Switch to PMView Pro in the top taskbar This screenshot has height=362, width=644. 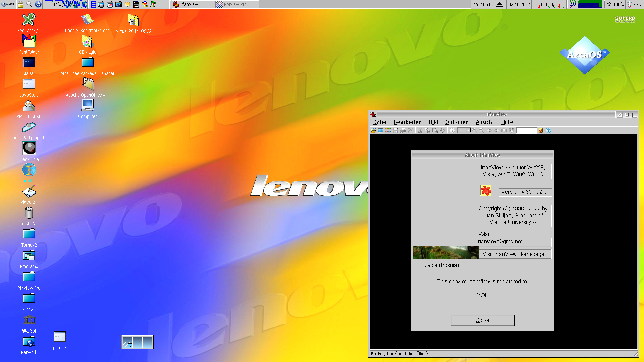[237, 4]
